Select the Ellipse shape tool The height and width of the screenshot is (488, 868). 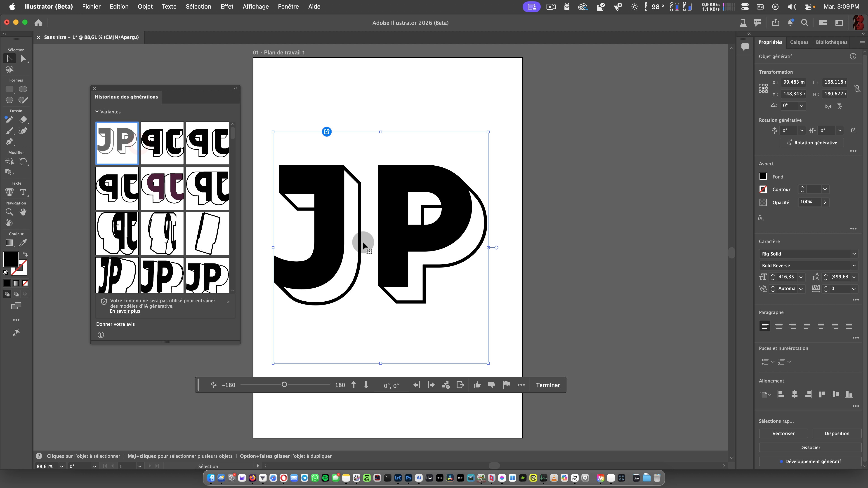pyautogui.click(x=23, y=89)
